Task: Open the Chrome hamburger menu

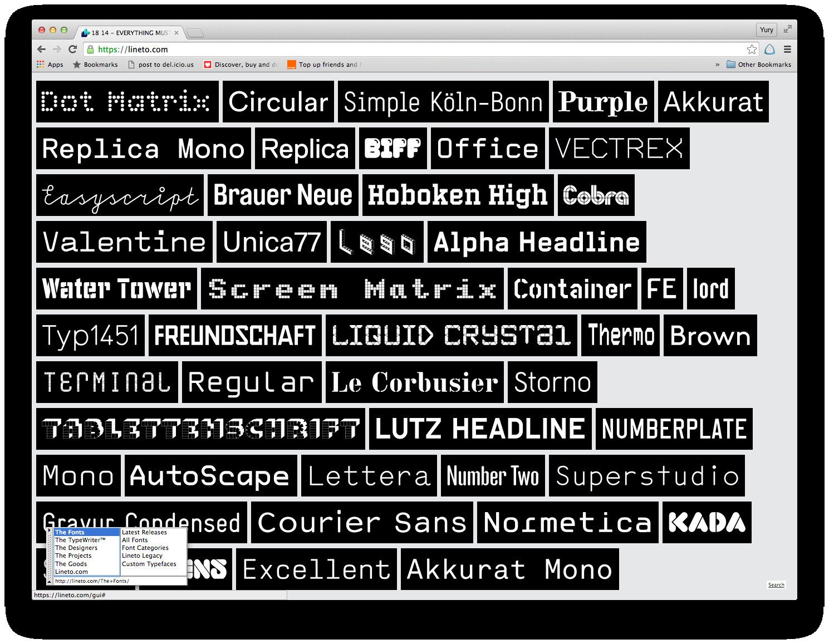Action: coord(787,50)
